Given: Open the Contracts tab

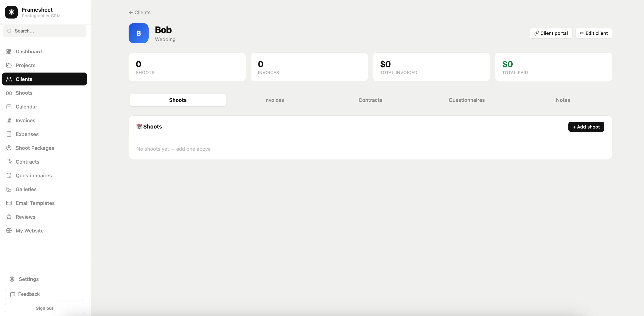Looking at the screenshot, I should pos(370,100).
